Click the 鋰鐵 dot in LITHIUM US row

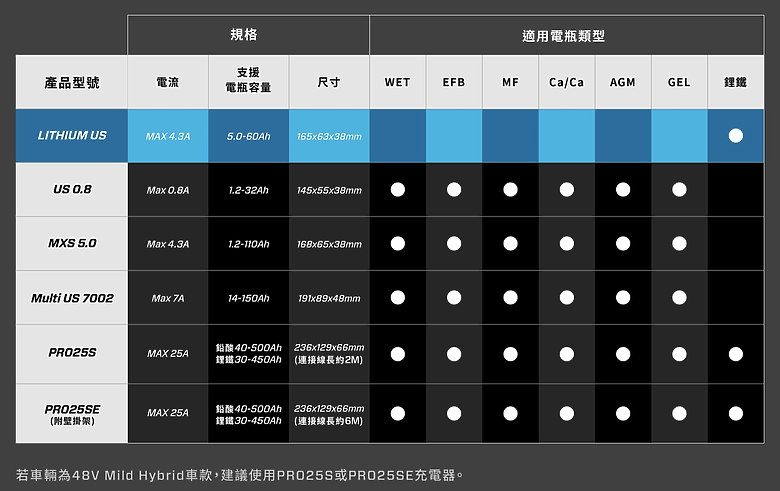coord(735,136)
